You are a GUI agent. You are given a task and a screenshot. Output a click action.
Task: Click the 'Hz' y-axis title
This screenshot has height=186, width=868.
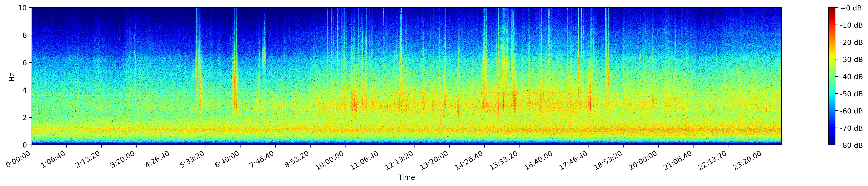[x=12, y=77]
